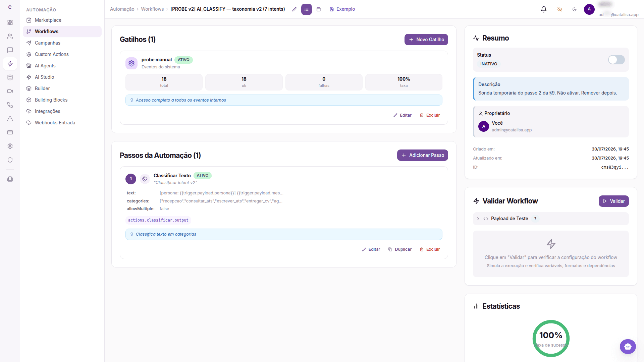Click the Exemplo link in header
The height and width of the screenshot is (362, 644).
342,9
